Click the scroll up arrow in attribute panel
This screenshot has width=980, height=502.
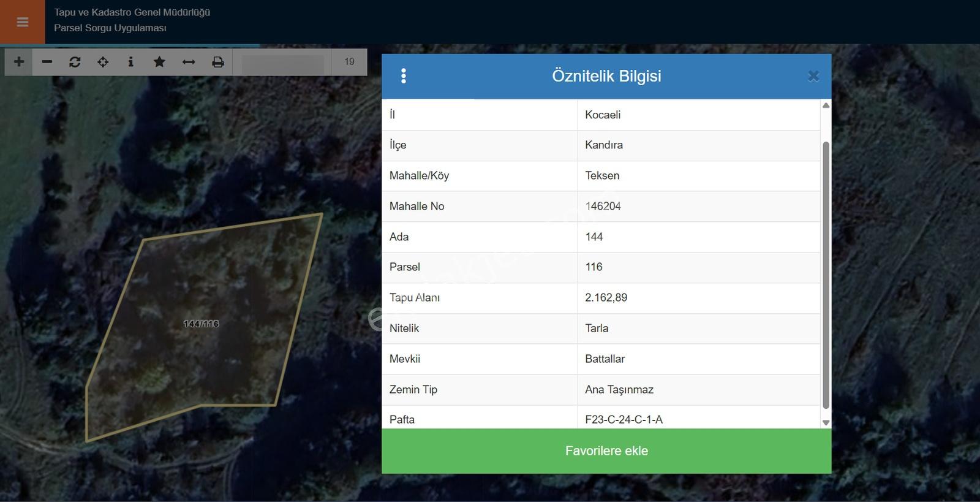click(x=826, y=105)
